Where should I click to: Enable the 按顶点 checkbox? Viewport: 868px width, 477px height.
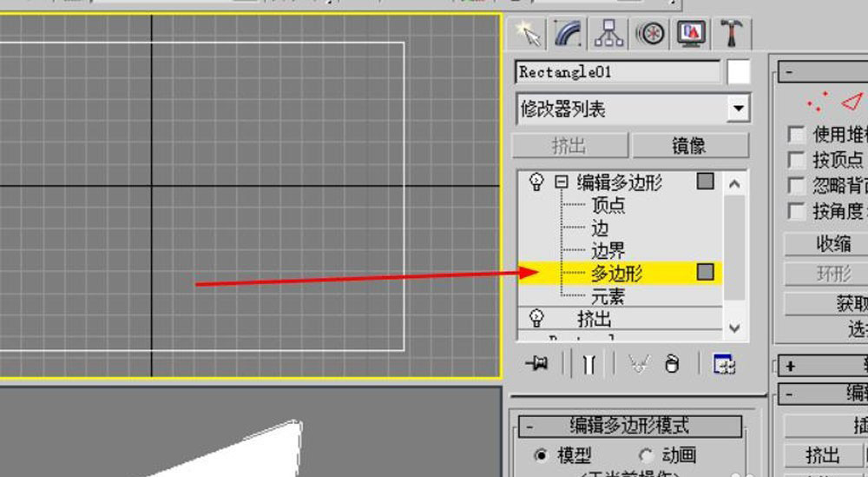796,160
